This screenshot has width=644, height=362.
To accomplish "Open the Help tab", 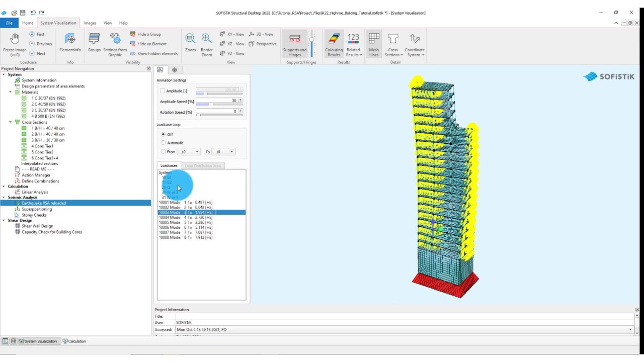I will coord(123,23).
